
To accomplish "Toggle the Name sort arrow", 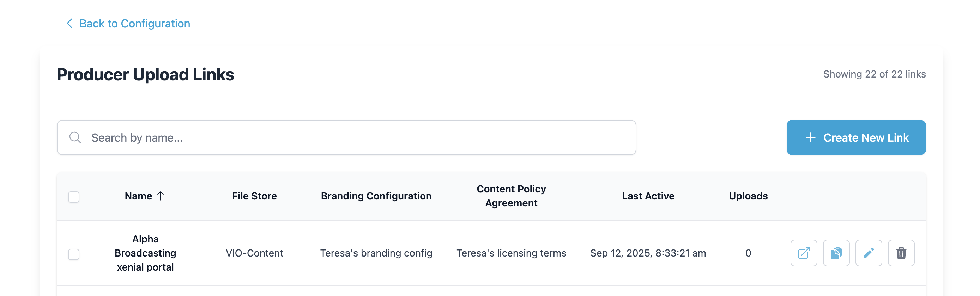I will 161,196.
